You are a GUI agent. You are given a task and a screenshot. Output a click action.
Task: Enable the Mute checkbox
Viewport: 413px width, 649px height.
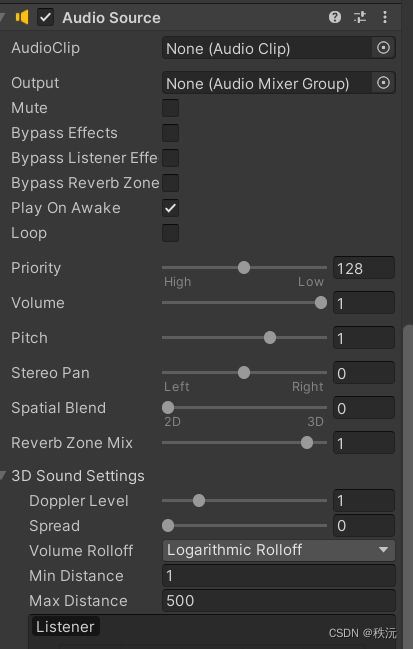click(x=170, y=108)
